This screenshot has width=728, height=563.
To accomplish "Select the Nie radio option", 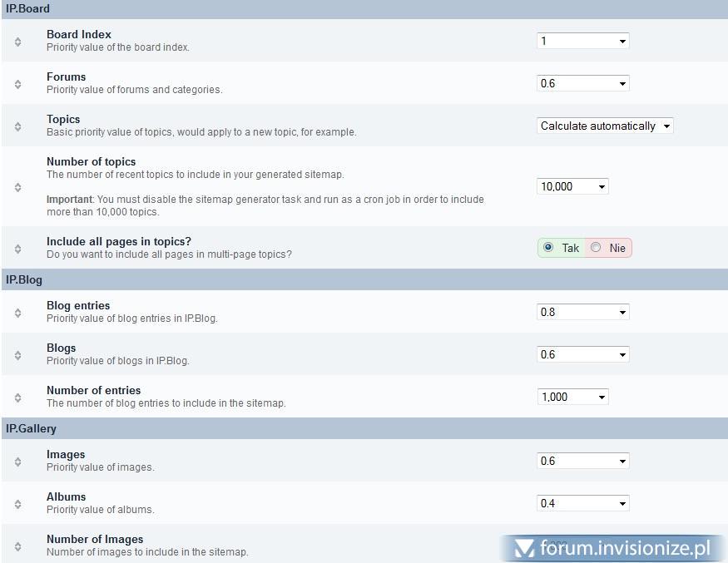I will [596, 248].
